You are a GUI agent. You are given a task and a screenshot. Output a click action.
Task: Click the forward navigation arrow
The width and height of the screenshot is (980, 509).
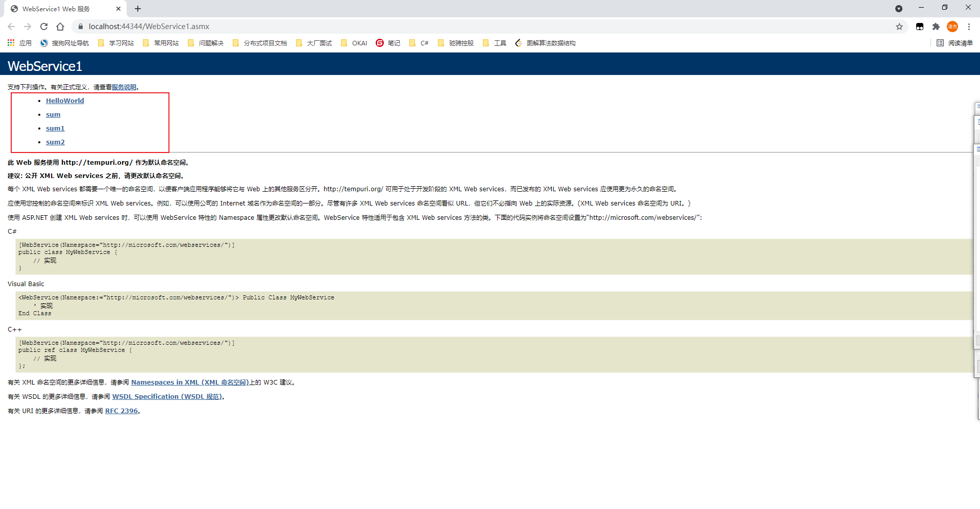tap(28, 26)
